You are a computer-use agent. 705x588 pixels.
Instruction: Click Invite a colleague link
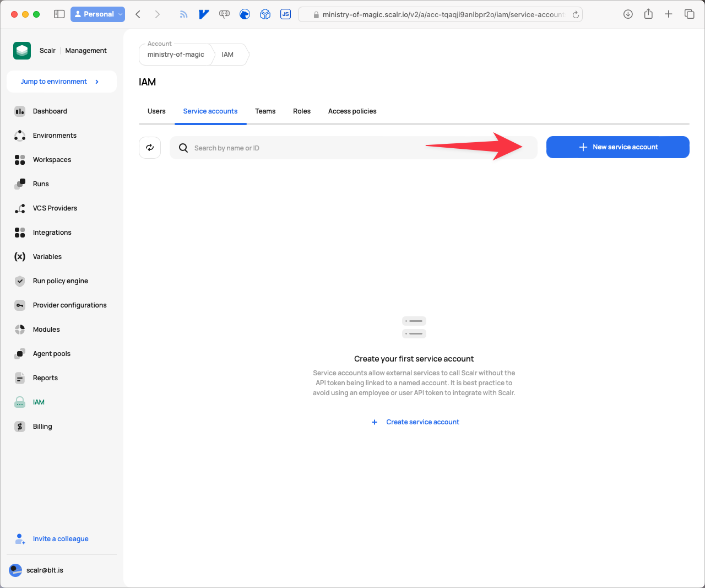(x=61, y=539)
